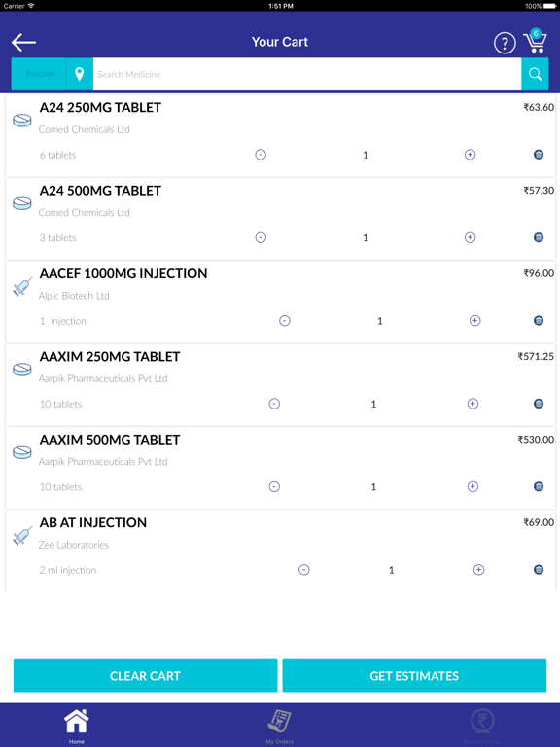Focus the Search Medicine field
560x747 pixels.
click(307, 74)
